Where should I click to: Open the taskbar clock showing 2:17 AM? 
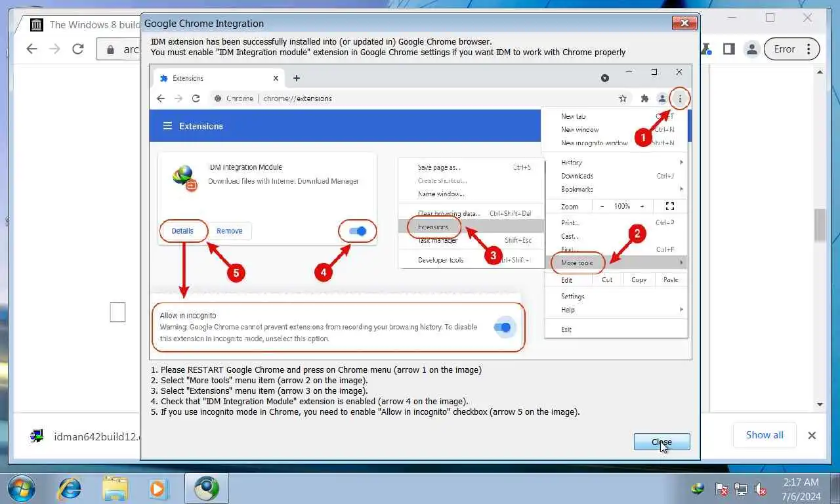pyautogui.click(x=801, y=489)
